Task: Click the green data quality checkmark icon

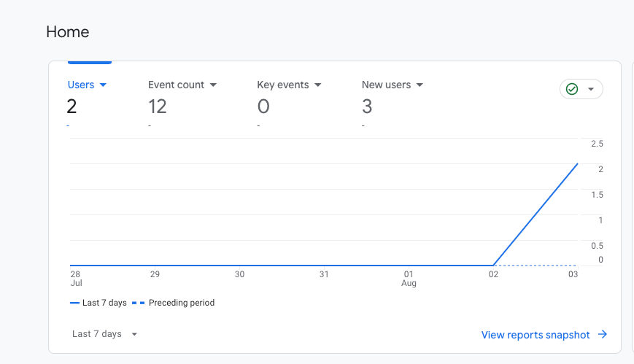Action: click(572, 89)
